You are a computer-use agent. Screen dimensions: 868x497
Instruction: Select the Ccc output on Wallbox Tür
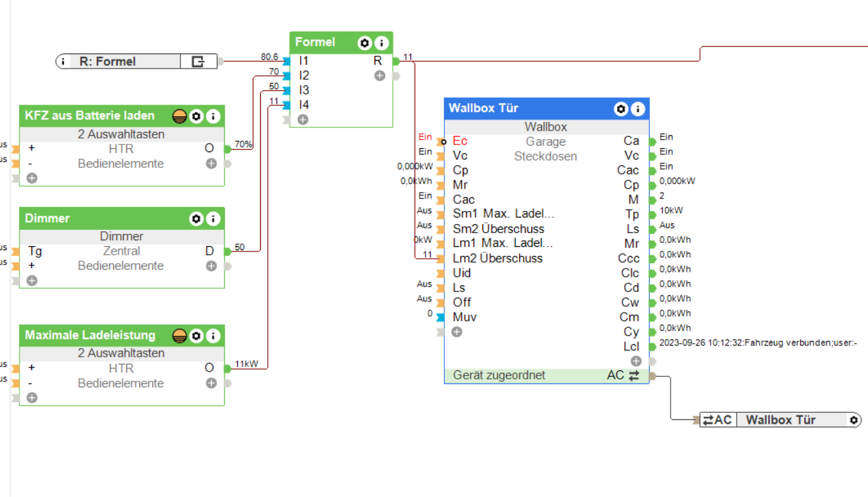pyautogui.click(x=629, y=258)
